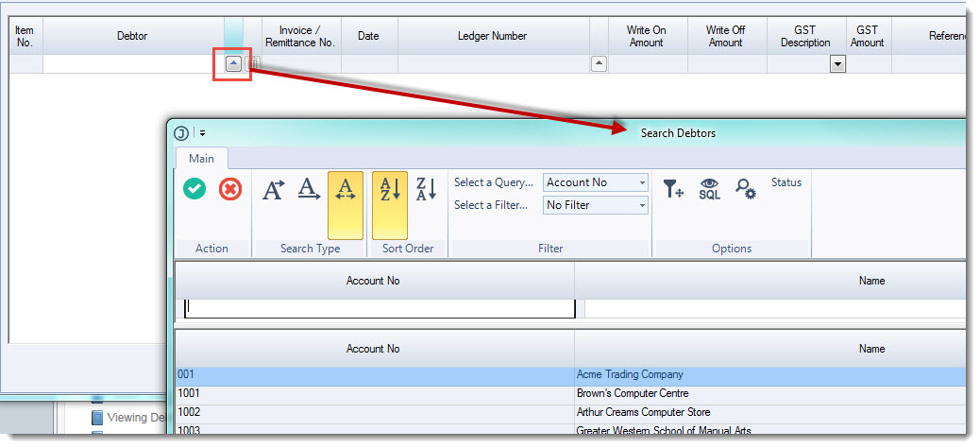The image size is (980, 448).
Task: Open the Ledger Number search arrow button
Action: [599, 64]
